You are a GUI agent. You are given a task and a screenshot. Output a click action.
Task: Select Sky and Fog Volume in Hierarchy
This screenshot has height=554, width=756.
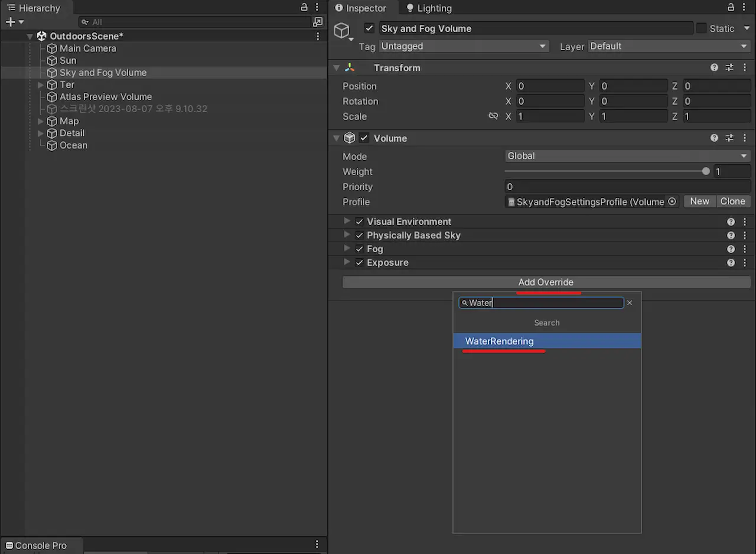(103, 73)
